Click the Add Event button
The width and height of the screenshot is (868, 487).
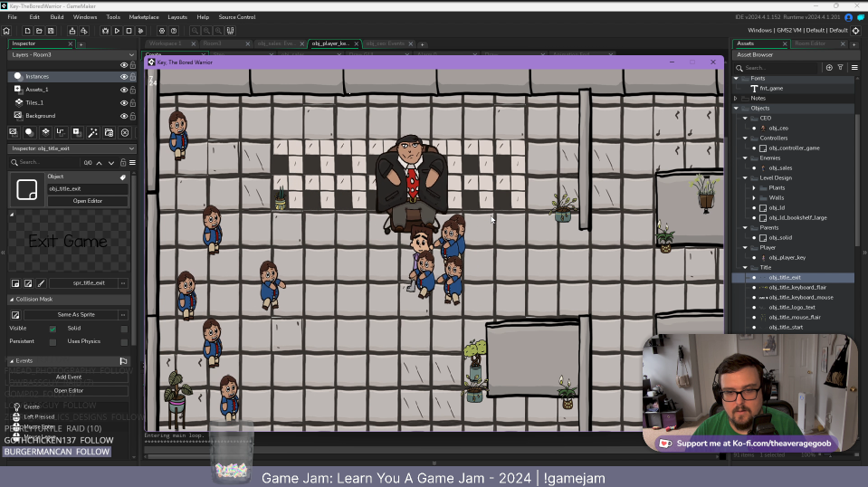pos(69,377)
